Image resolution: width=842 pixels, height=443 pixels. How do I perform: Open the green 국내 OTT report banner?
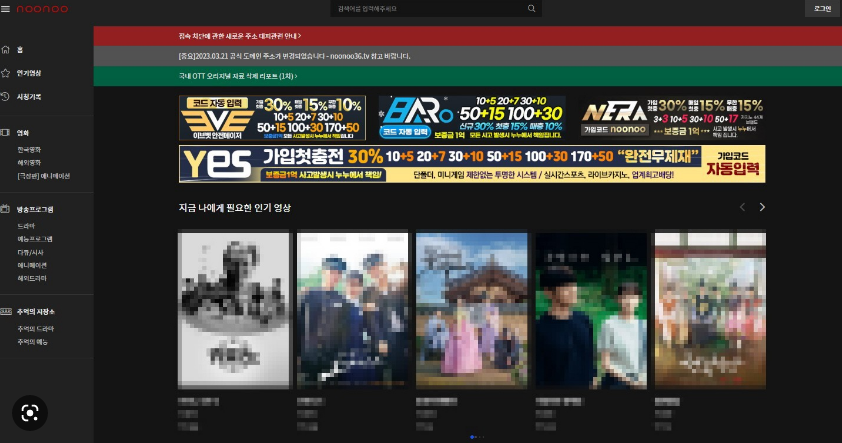tap(468, 76)
